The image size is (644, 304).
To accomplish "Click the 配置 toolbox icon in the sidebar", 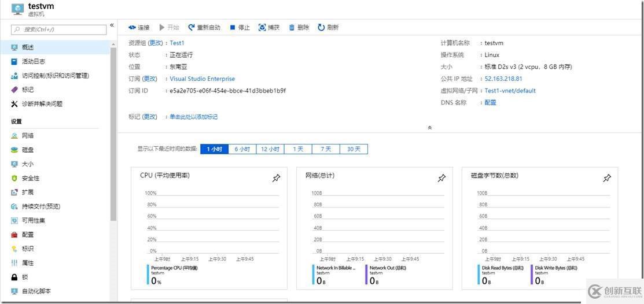I will tap(14, 235).
